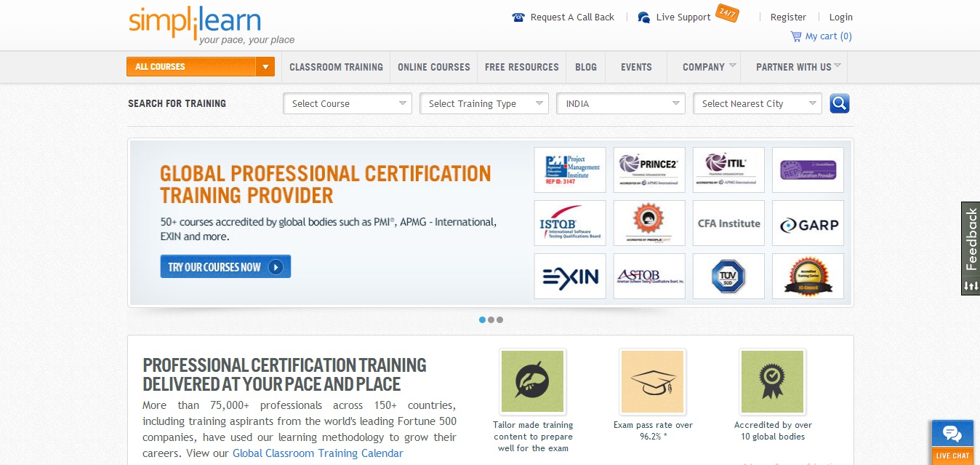Screen dimensions: 980x465
Task: Go to Online Courses
Action: [x=434, y=67]
